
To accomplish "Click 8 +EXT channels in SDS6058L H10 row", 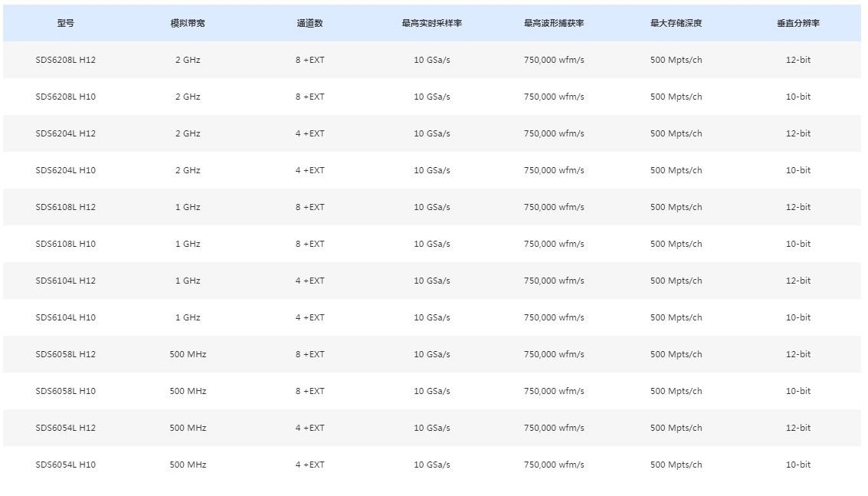I will click(310, 391).
